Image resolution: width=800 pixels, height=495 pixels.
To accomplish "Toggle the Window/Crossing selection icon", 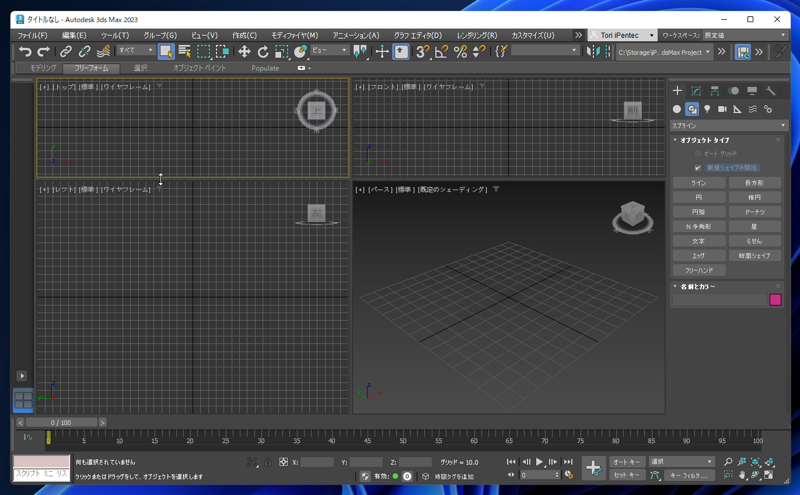I will pyautogui.click(x=222, y=52).
